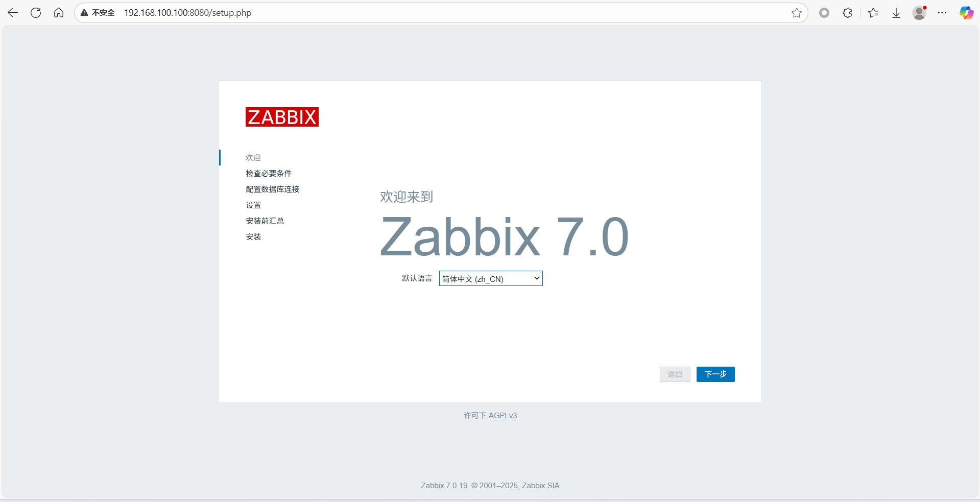This screenshot has width=980, height=502.
Task: Click the ZABBIX logo
Action: point(282,117)
